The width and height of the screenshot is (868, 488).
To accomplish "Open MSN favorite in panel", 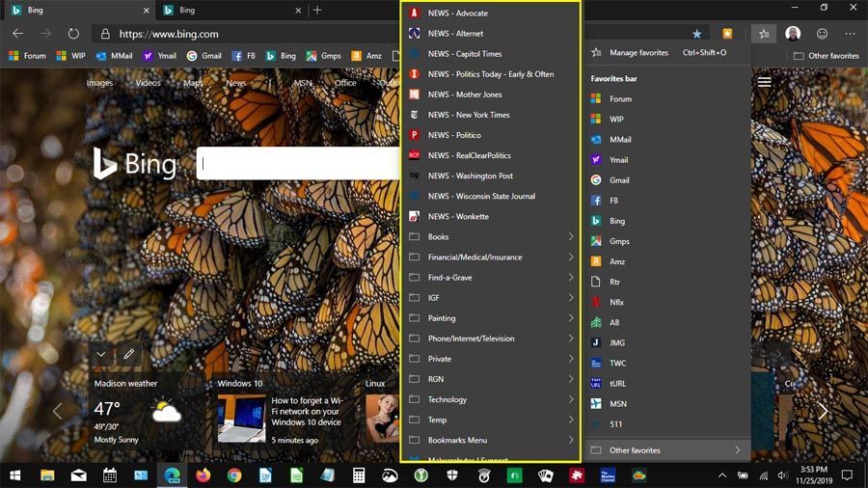I will 667,404.
